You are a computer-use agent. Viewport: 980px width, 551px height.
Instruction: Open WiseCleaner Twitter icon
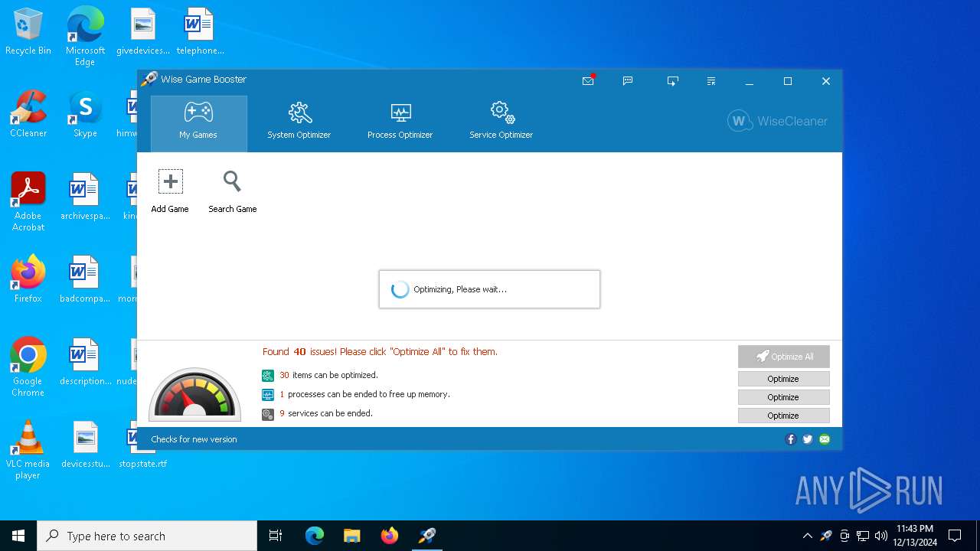[x=808, y=439]
